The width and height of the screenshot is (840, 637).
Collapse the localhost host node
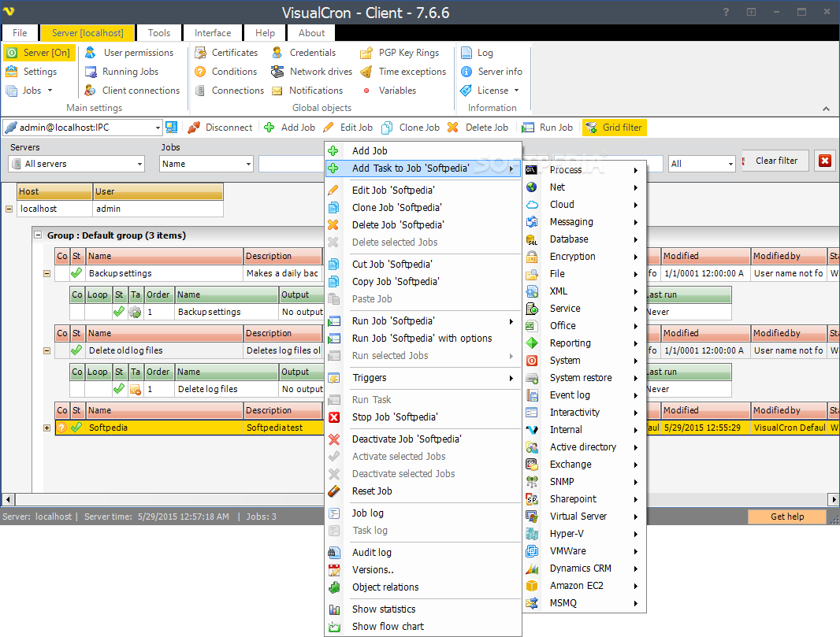[x=9, y=209]
